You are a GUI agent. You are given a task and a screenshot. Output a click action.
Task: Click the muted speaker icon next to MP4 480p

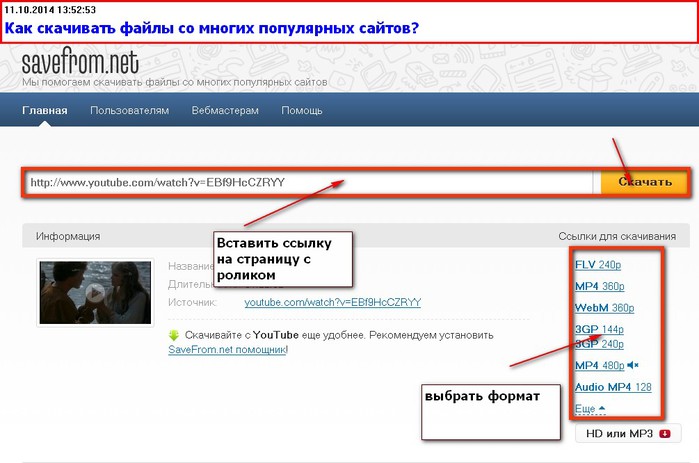pos(633,365)
